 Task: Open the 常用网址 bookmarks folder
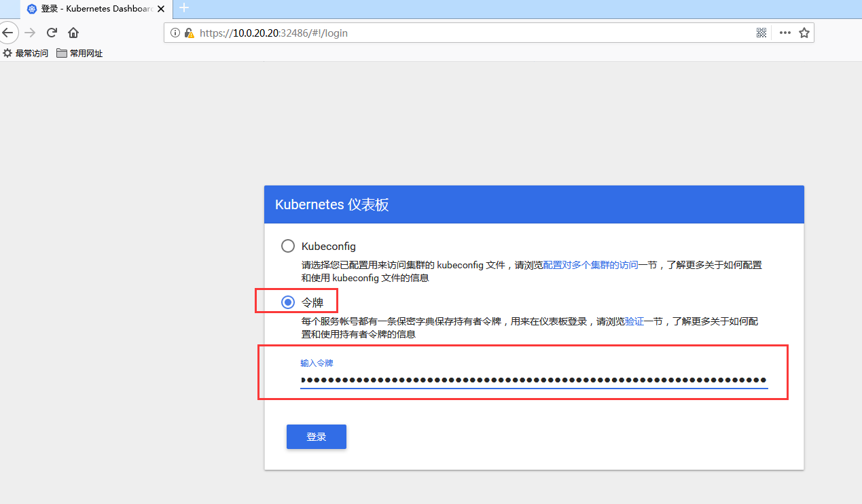click(79, 53)
